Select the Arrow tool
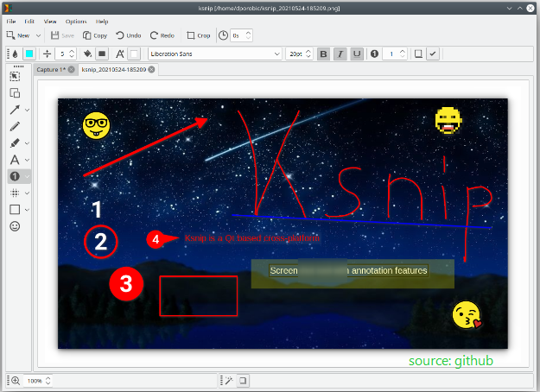 15,110
